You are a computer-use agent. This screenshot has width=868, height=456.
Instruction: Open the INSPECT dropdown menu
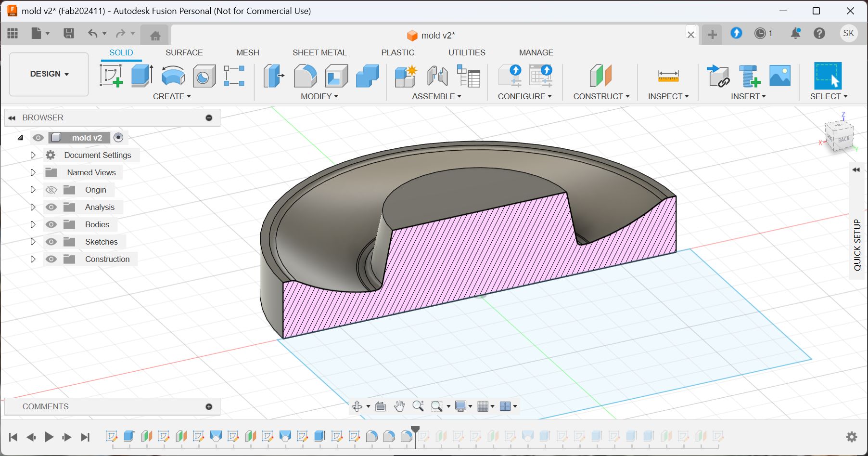[668, 96]
